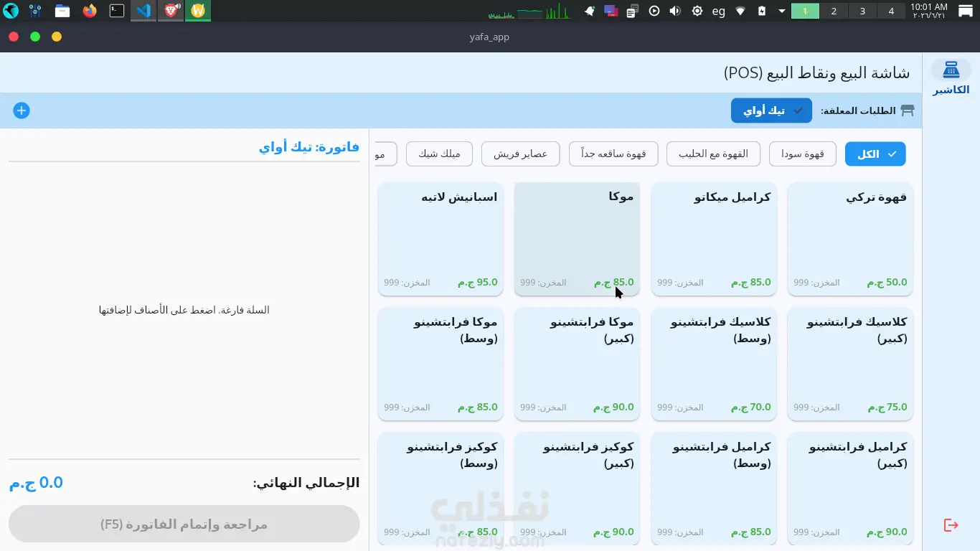Click the media play tray icon
The height and width of the screenshot is (551, 980).
coord(654,11)
